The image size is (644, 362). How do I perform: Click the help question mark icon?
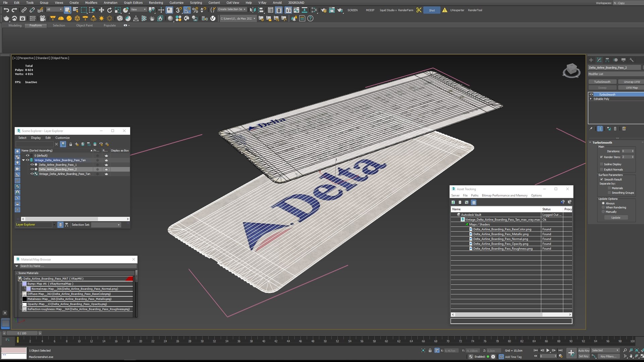coord(310,18)
